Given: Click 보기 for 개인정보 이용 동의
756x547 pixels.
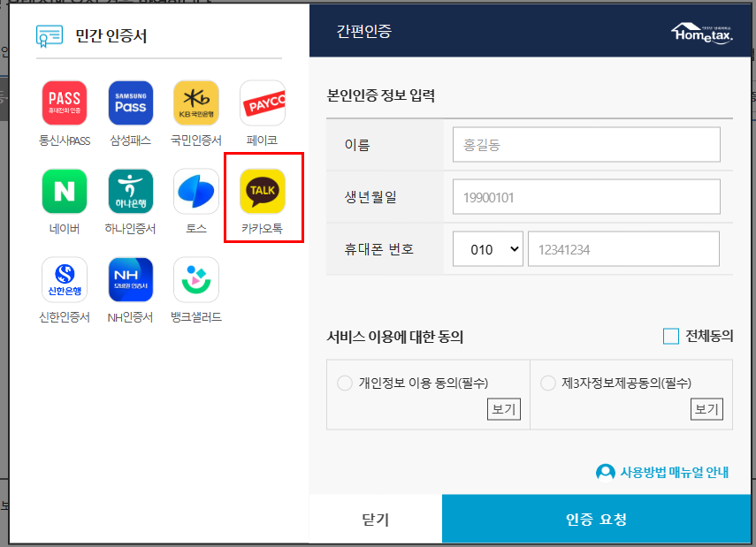Looking at the screenshot, I should (504, 409).
